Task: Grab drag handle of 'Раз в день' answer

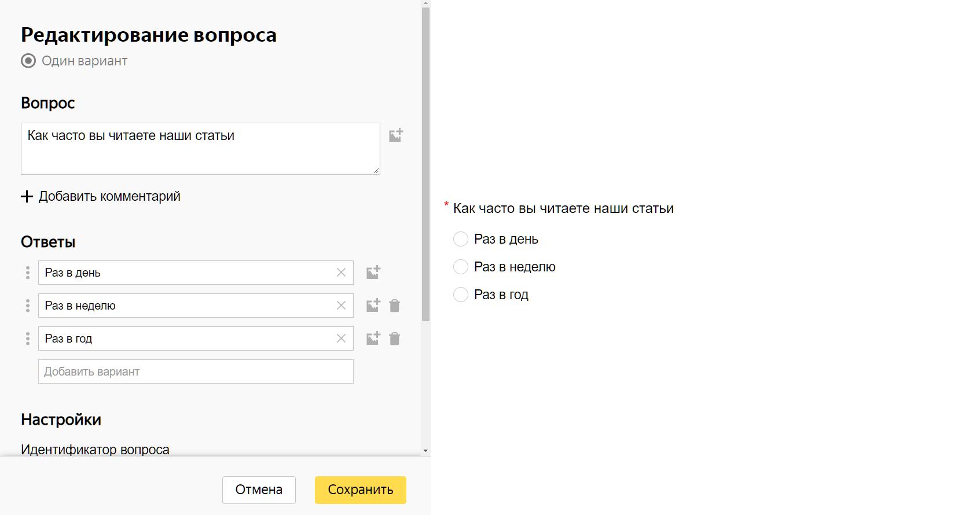Action: 28,273
